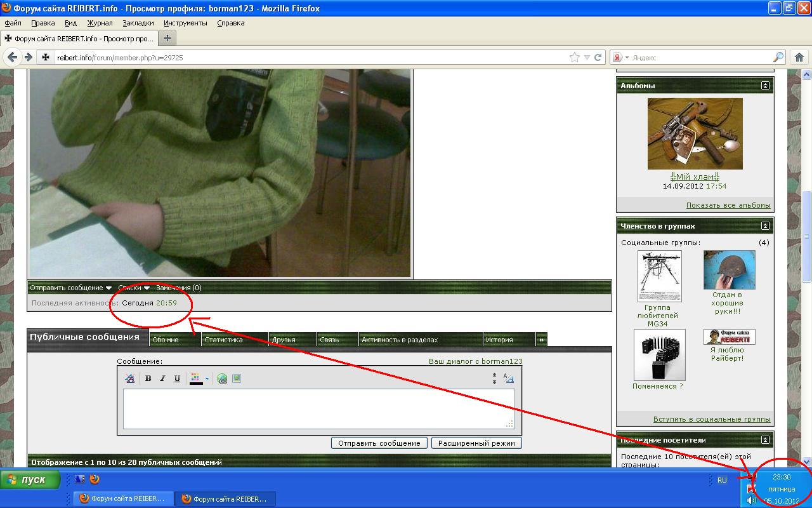Open the Журнал menu
This screenshot has width=812, height=508.
click(100, 23)
